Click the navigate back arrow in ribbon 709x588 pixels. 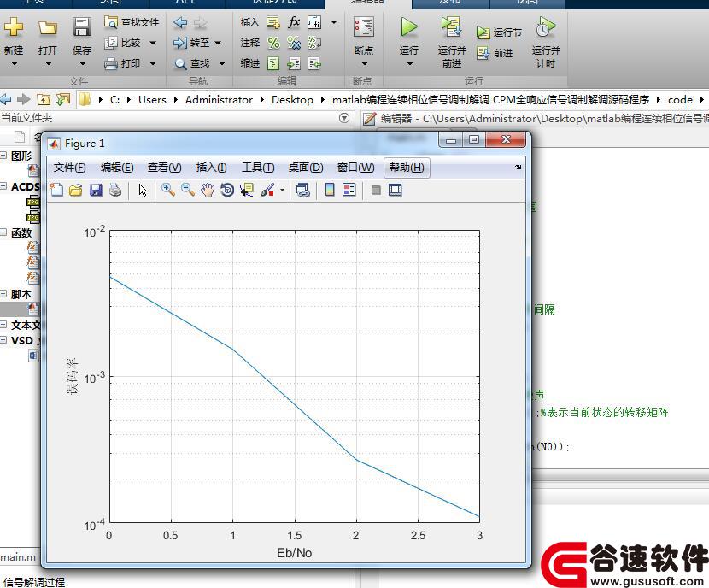180,22
